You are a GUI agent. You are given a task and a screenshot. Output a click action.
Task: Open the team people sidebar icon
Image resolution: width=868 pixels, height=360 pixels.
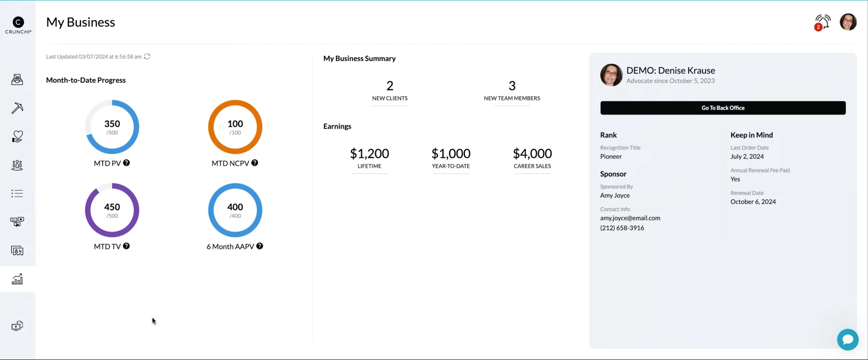click(17, 165)
